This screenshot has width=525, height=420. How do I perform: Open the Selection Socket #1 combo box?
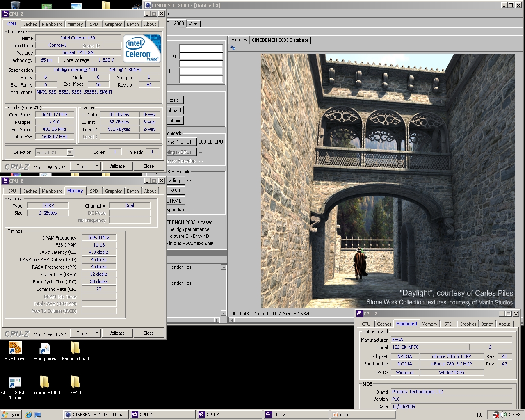[54, 152]
